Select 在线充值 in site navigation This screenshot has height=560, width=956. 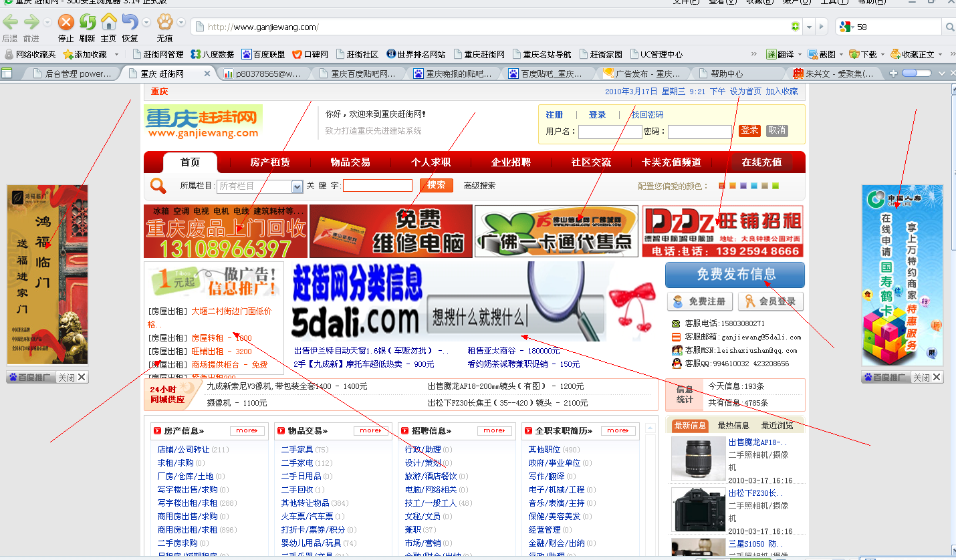click(761, 162)
